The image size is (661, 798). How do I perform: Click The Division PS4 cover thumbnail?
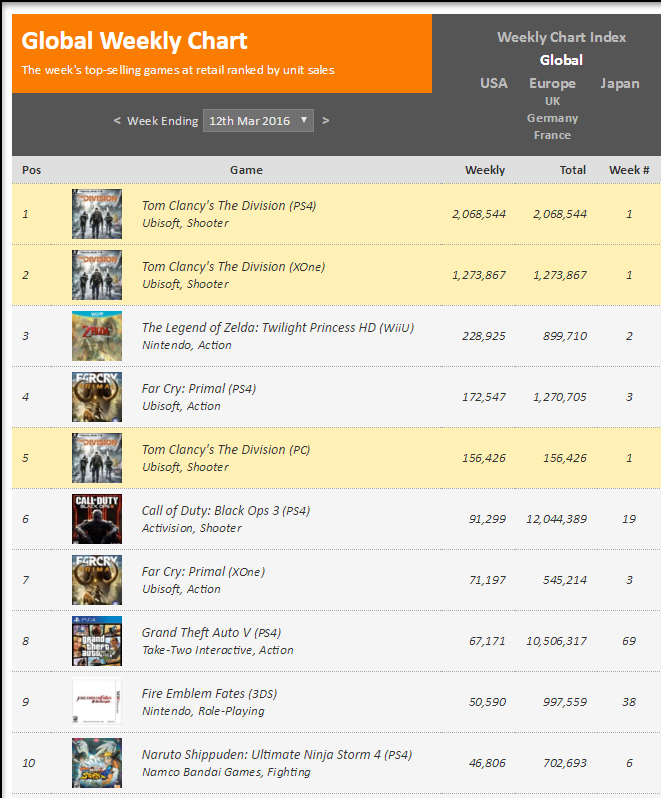click(x=97, y=214)
